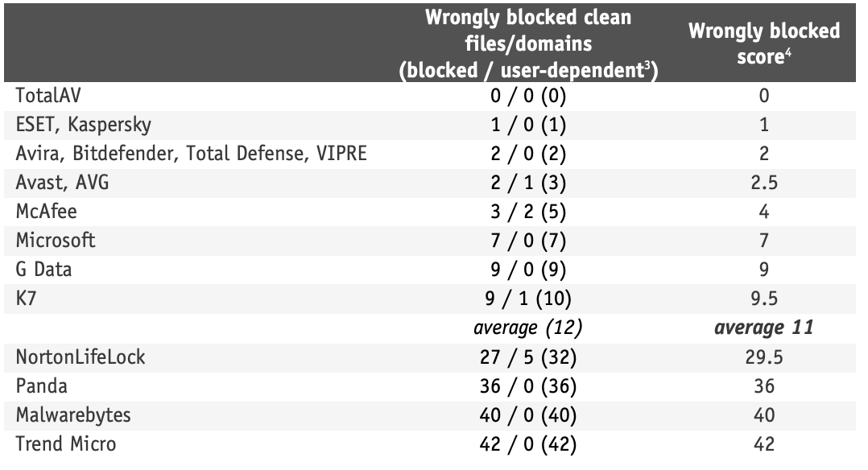The width and height of the screenshot is (868, 470).
Task: Click the 29.5 score value
Action: (763, 357)
